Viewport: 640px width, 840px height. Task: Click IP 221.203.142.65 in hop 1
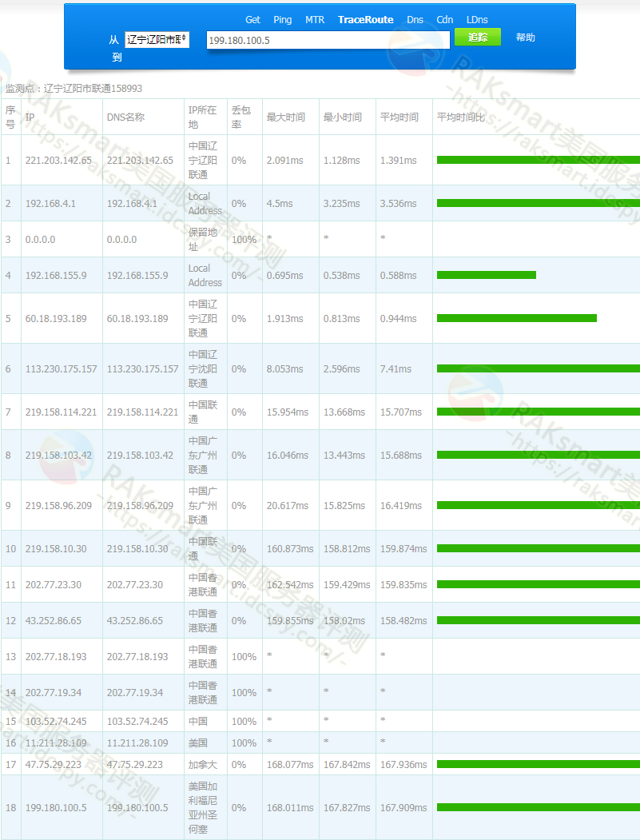coord(58,160)
